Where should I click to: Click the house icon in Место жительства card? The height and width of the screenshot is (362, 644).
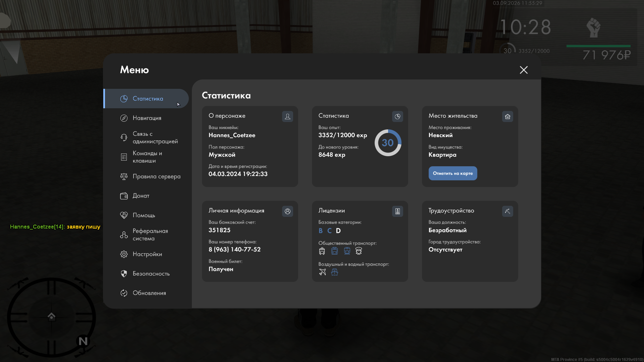(x=507, y=116)
